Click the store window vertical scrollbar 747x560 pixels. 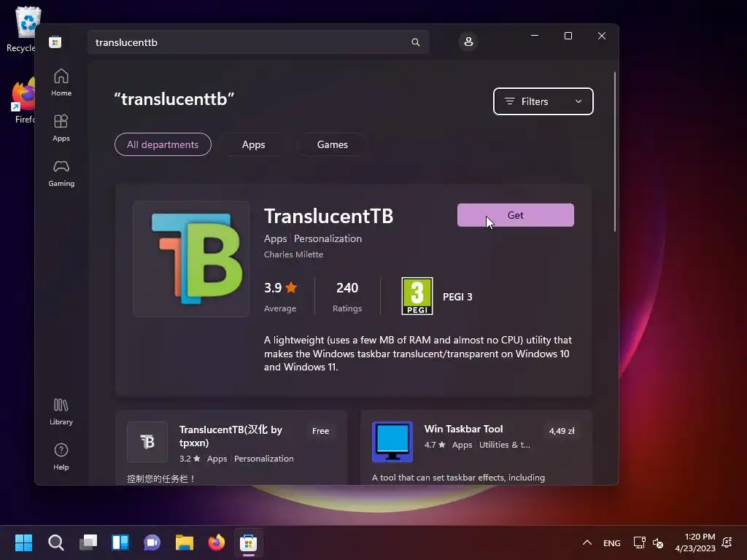(x=615, y=152)
